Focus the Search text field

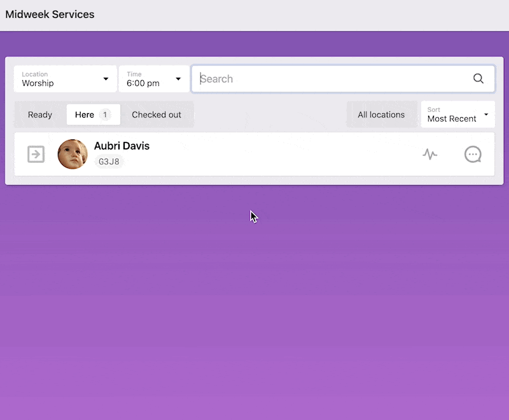pyautogui.click(x=331, y=79)
